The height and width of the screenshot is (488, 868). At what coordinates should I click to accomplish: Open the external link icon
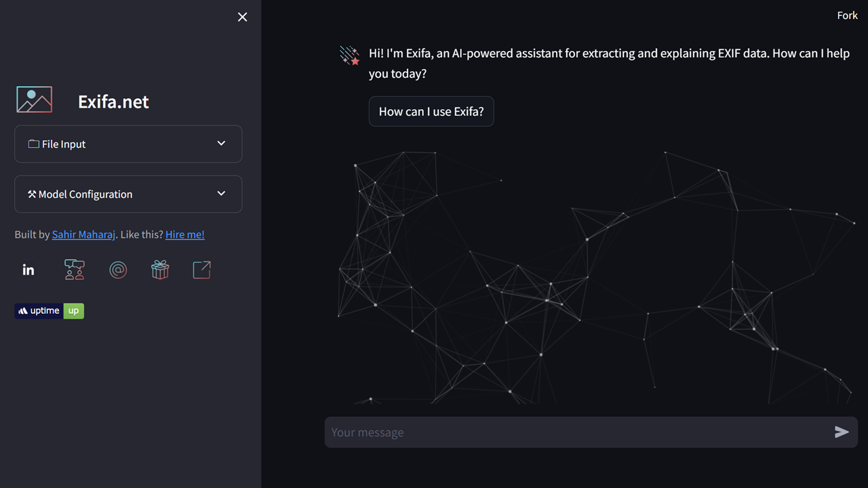[201, 269]
